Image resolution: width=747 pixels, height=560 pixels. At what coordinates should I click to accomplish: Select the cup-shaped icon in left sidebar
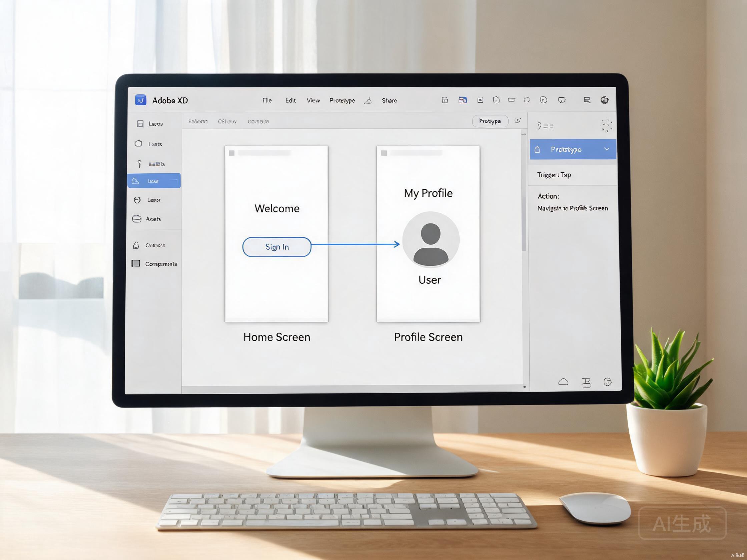tap(137, 200)
